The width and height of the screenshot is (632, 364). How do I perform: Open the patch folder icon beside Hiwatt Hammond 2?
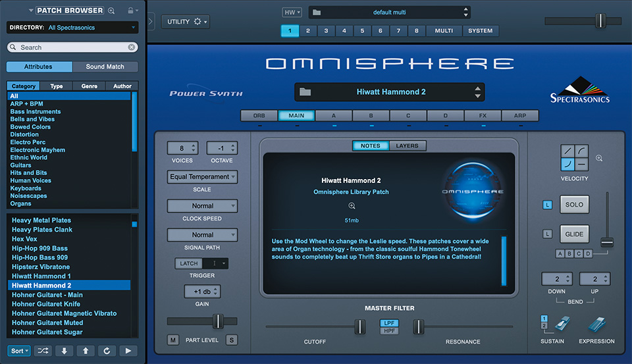click(x=305, y=92)
